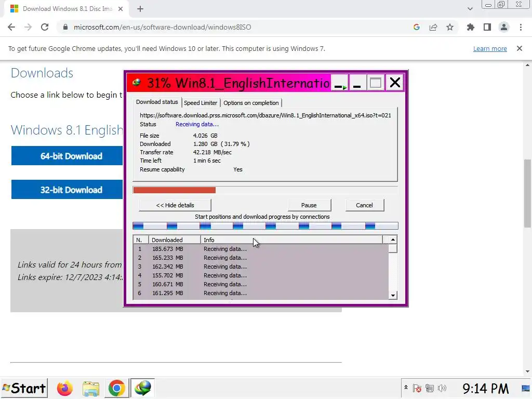Reload the Microsoft download page
Viewport: 532px width, 399px height.
click(x=45, y=27)
